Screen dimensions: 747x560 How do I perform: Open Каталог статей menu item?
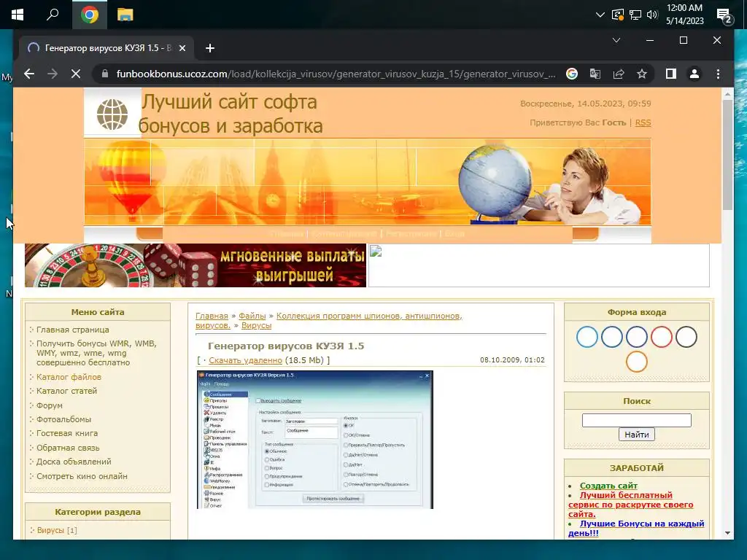click(66, 391)
